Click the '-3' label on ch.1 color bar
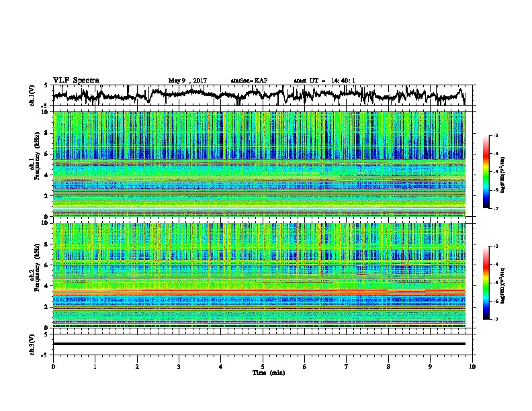This screenshot has width=532, height=411. pyautogui.click(x=495, y=135)
